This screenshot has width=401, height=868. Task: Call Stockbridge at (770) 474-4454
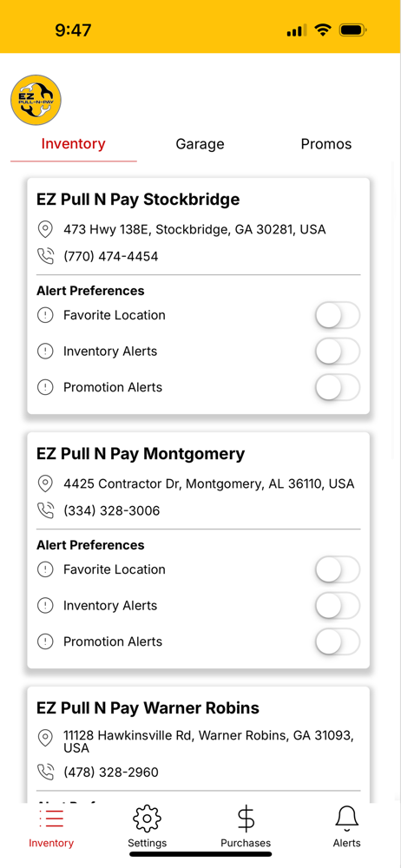111,256
